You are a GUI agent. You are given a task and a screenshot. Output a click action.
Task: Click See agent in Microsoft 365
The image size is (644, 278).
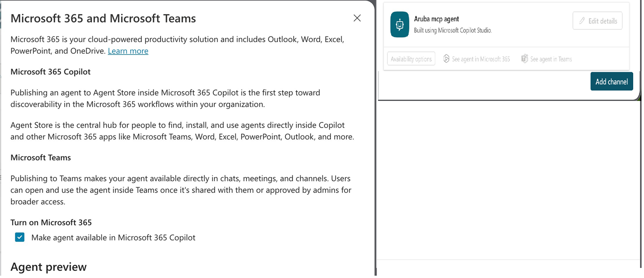(x=477, y=59)
